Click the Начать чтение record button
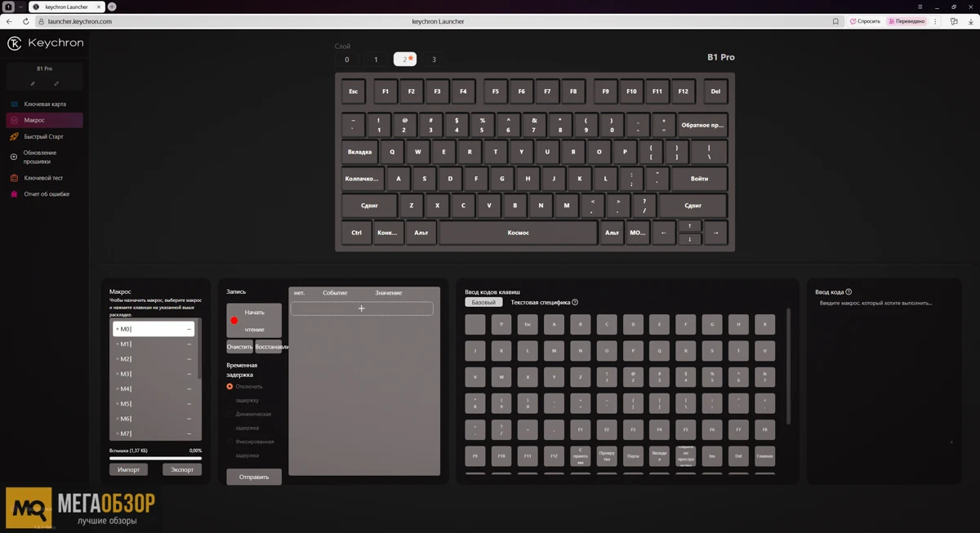The height and width of the screenshot is (533, 980). pos(254,321)
